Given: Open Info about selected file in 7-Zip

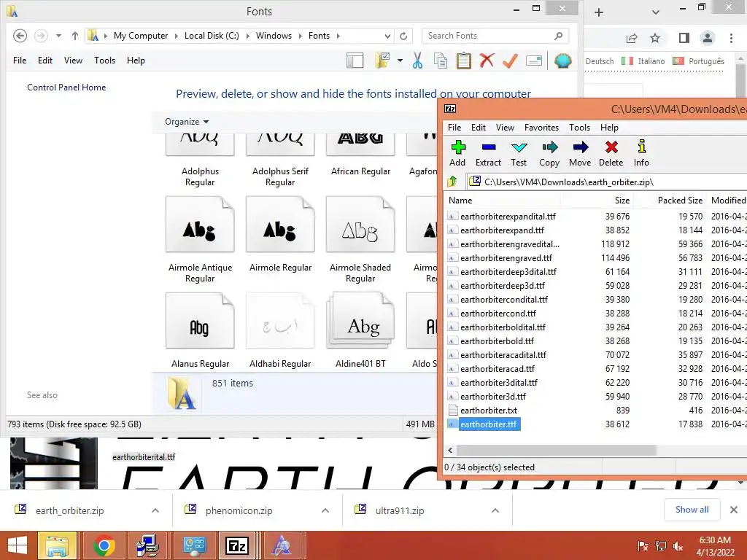Looking at the screenshot, I should click(x=641, y=153).
